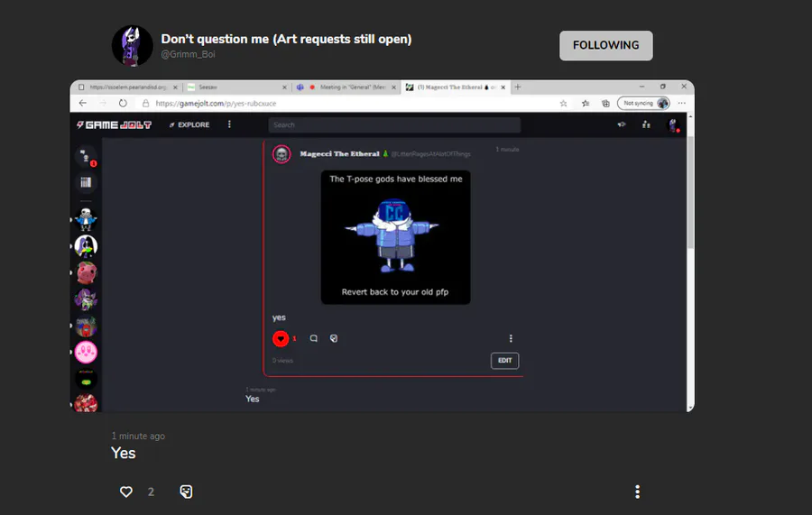Click the Search field in the embedded Game Jolt page
The width and height of the screenshot is (812, 515).
[x=394, y=124]
